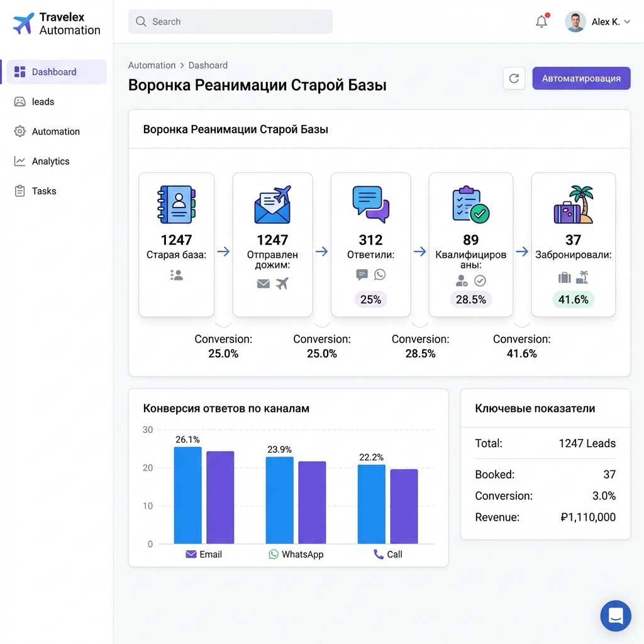
Task: Open the notifications bell with red badge
Action: 541,21
